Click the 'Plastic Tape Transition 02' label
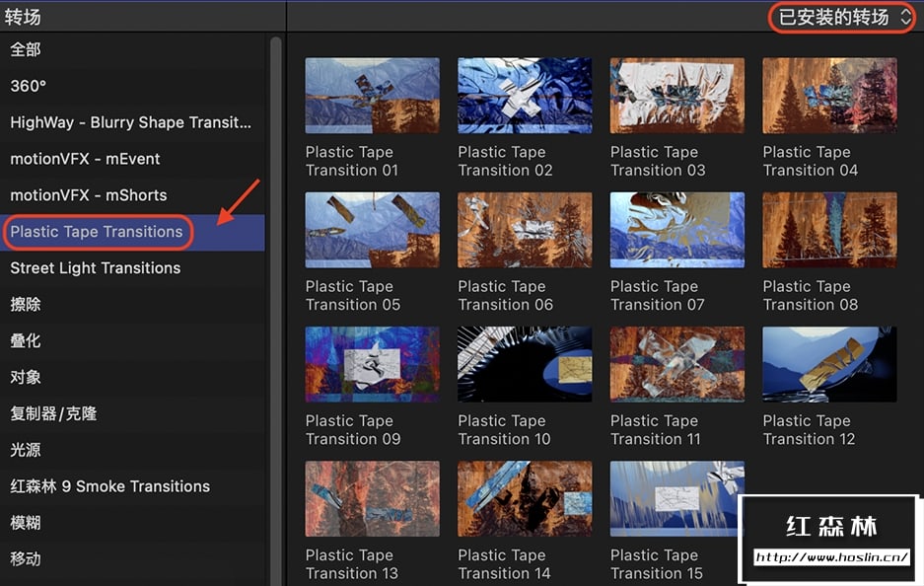The height and width of the screenshot is (586, 924). (505, 162)
